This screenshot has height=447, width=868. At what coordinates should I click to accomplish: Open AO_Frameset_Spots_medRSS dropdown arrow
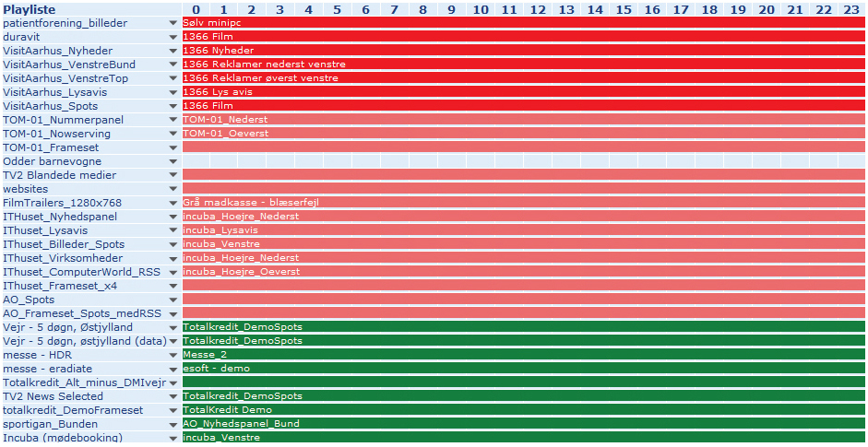pos(173,313)
